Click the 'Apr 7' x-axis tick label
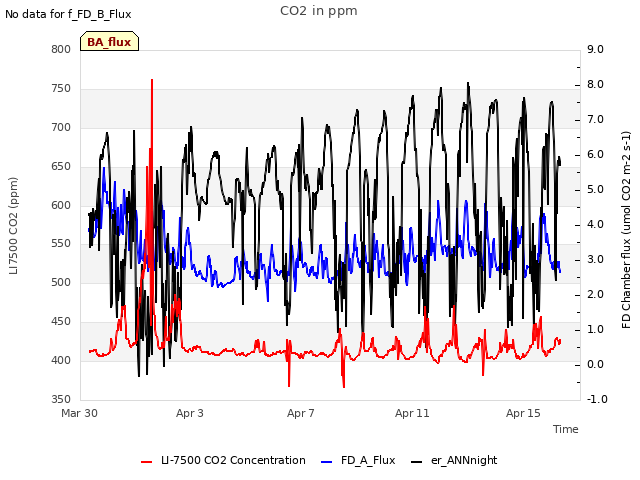The width and height of the screenshot is (640, 480). click(301, 413)
